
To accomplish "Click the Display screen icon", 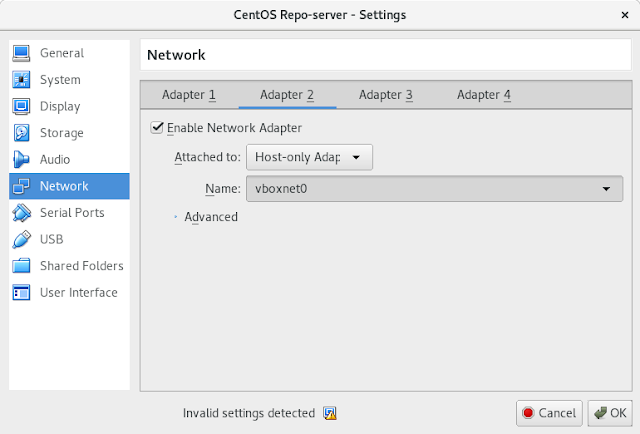I will [21, 106].
